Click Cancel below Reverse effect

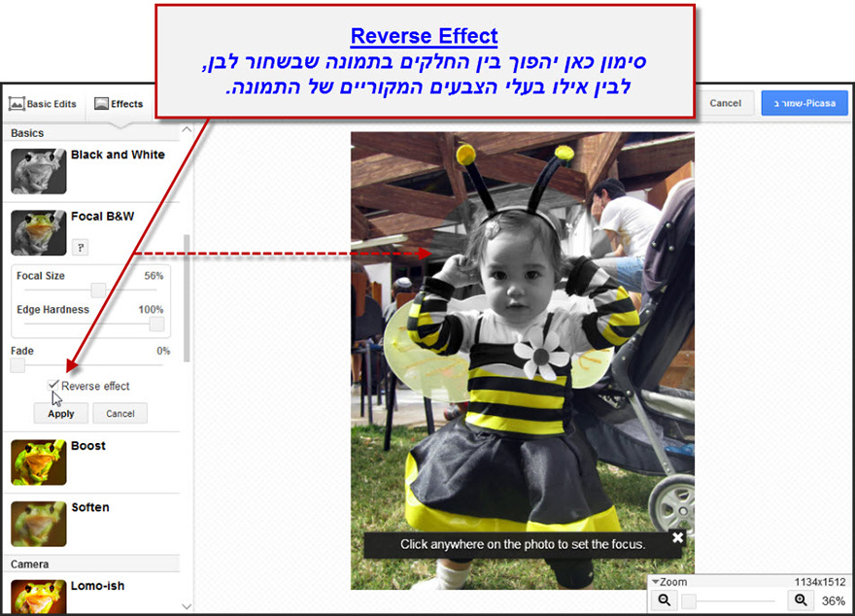(x=120, y=414)
